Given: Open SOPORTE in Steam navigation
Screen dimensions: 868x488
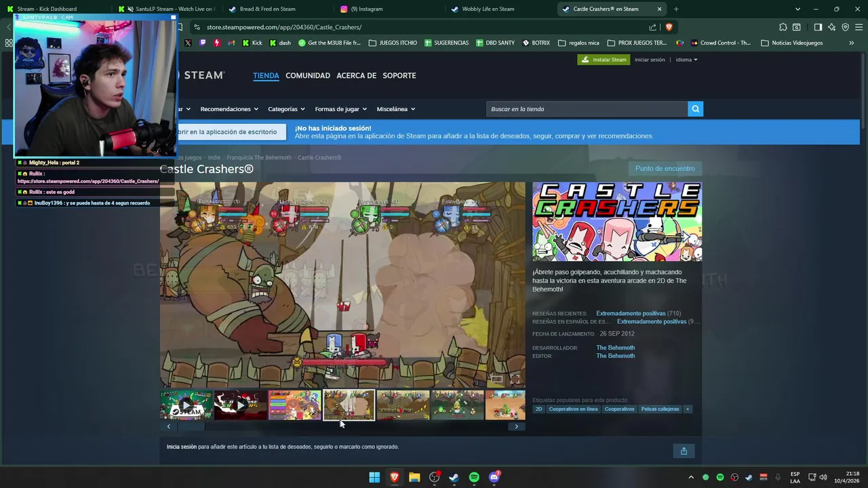Looking at the screenshot, I should (399, 75).
